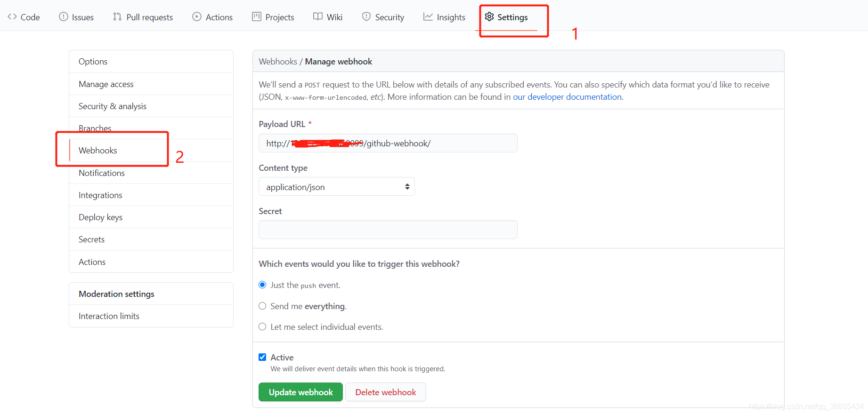The width and height of the screenshot is (868, 415).
Task: Click the Projects board icon
Action: point(257,17)
